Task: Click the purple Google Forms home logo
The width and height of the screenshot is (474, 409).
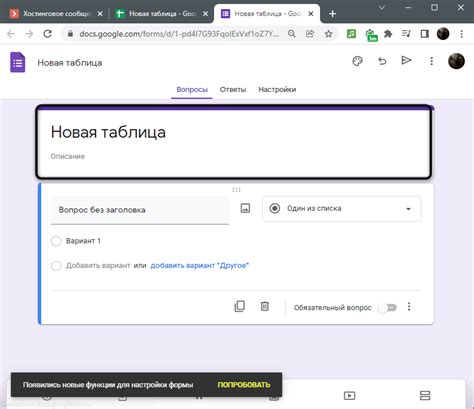Action: click(17, 62)
